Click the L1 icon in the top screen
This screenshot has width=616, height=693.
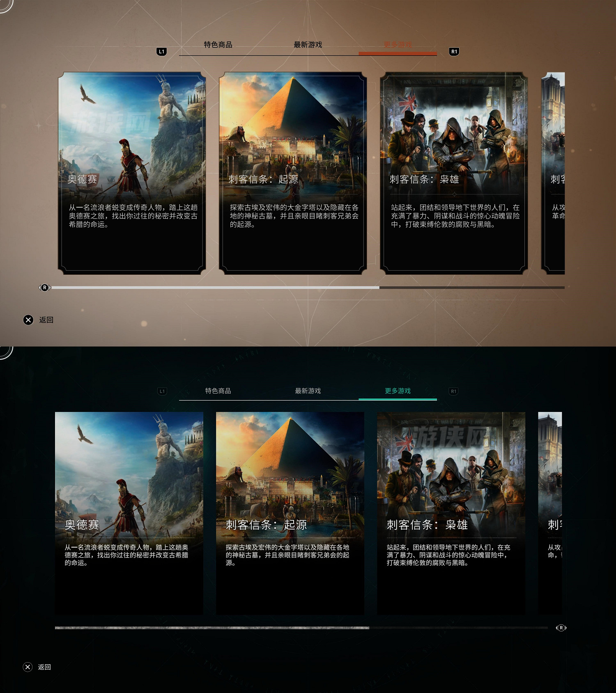coord(162,52)
